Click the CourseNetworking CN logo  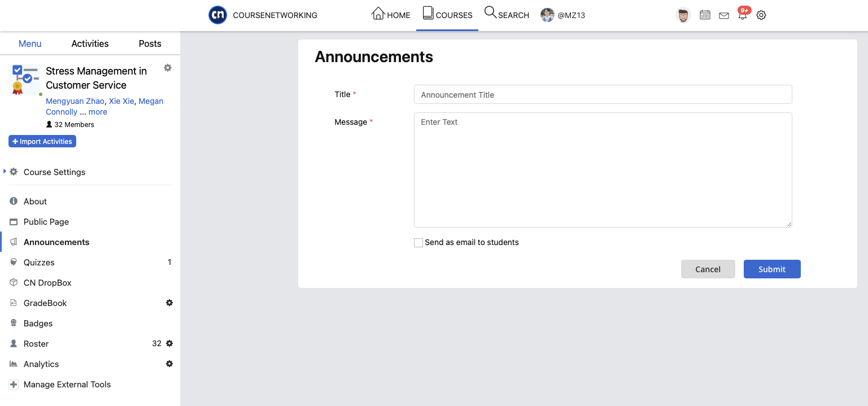tap(217, 15)
